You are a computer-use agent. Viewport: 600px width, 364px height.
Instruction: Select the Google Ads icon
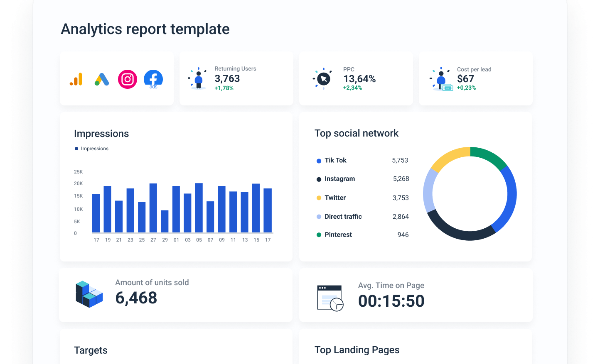[102, 79]
